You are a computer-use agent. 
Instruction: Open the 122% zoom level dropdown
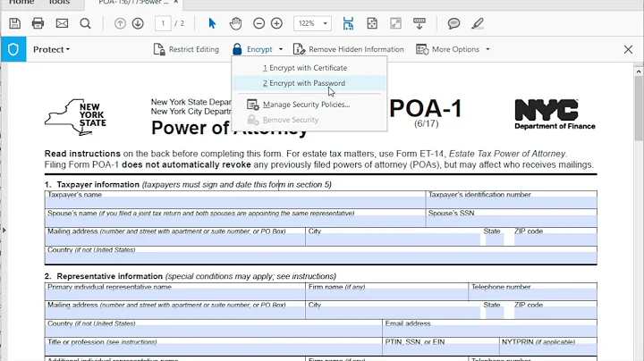pyautogui.click(x=325, y=23)
